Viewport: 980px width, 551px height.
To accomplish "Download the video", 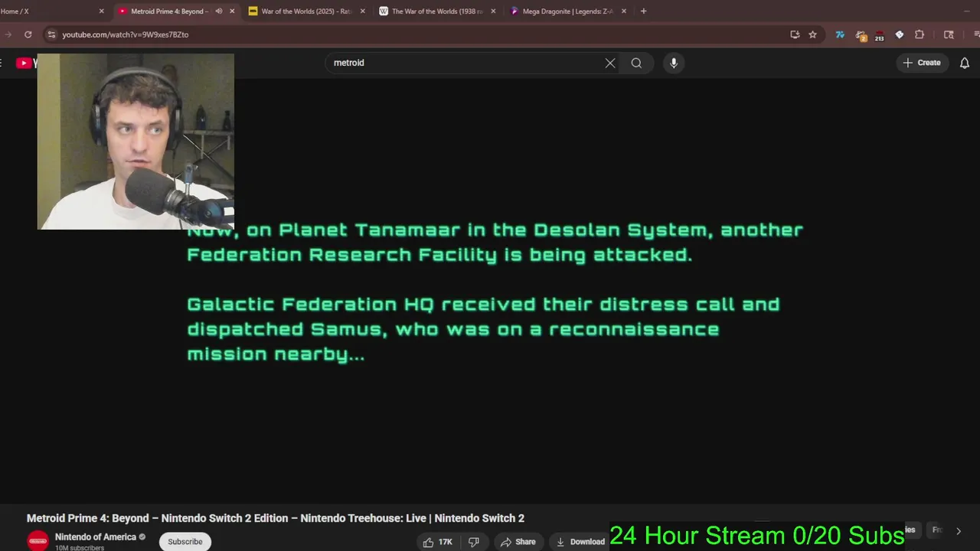I will tap(580, 542).
